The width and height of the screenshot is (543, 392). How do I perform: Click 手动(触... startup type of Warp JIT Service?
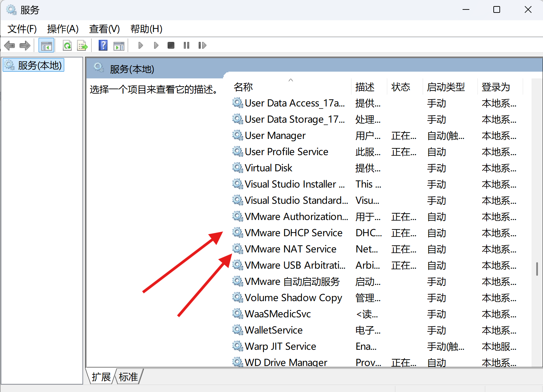point(446,347)
